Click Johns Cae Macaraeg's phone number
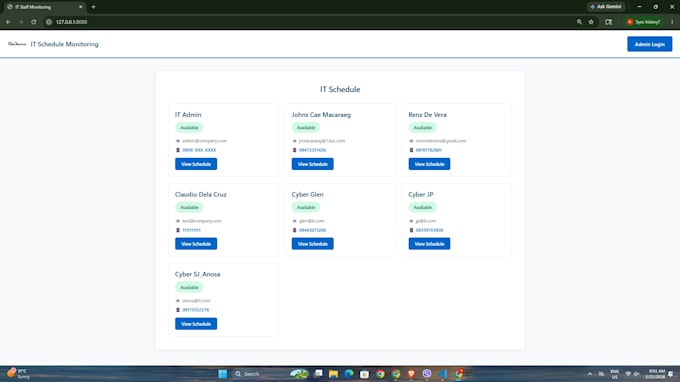The image size is (680, 382). 312,150
